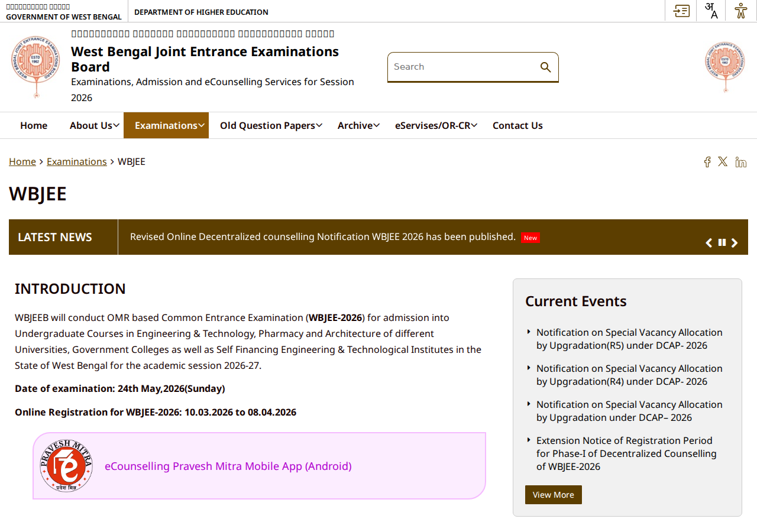Click the WBJEEB emblem at the header's far end
The width and height of the screenshot is (757, 532).
point(725,67)
